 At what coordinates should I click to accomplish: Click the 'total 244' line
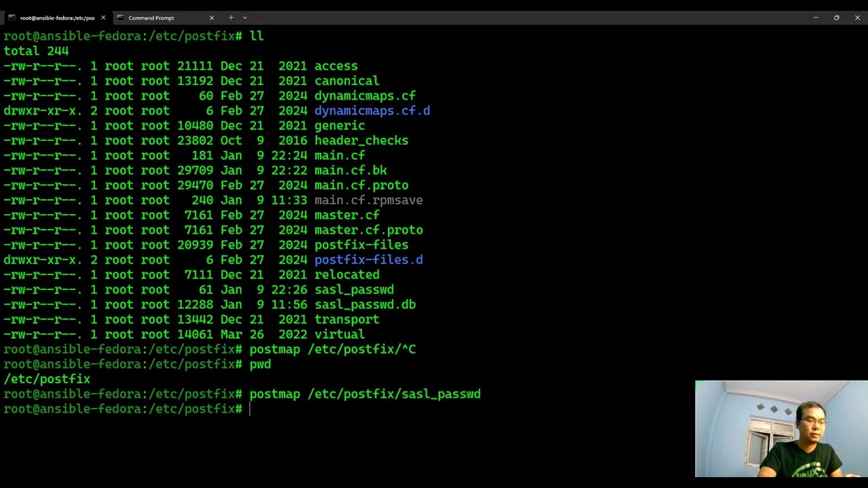click(x=36, y=51)
